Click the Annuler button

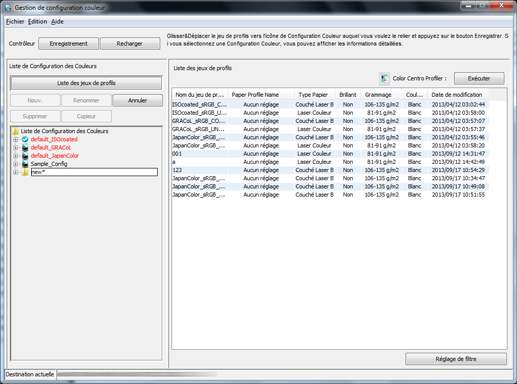coord(137,100)
